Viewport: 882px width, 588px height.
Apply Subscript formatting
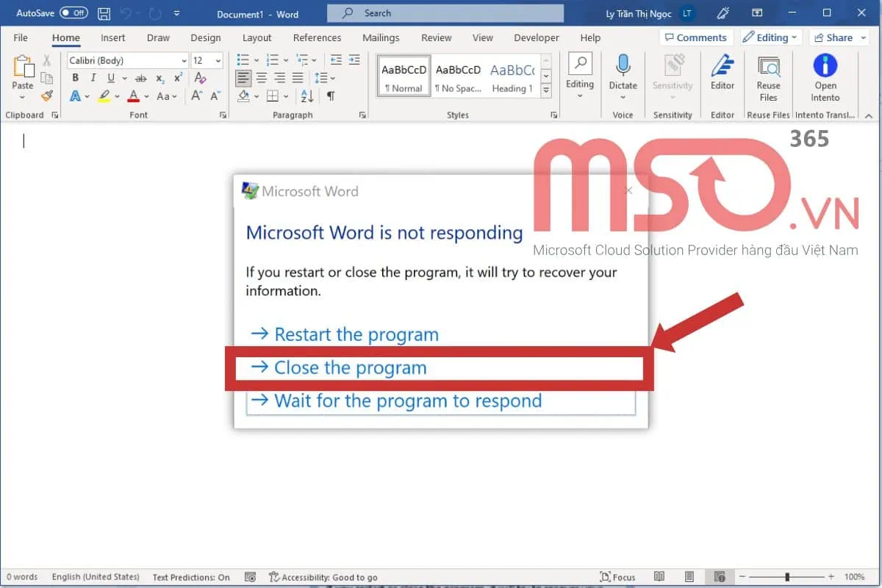[x=160, y=78]
